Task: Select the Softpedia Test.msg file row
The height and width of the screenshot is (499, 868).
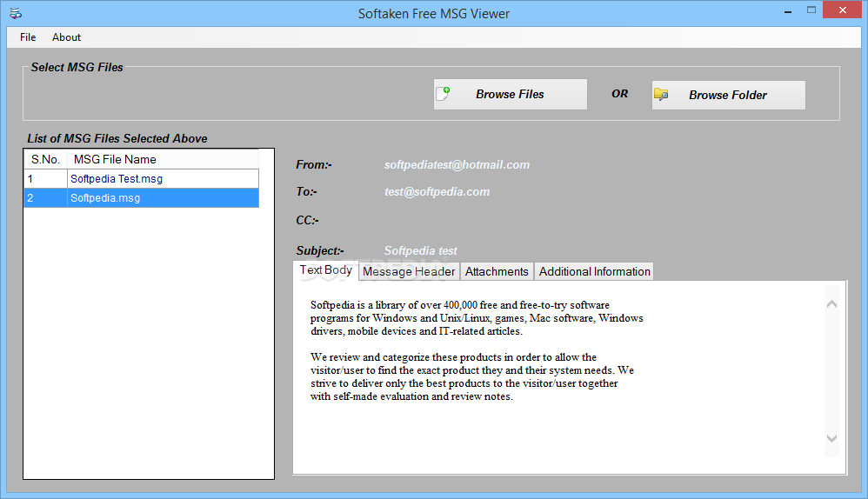Action: (x=141, y=179)
